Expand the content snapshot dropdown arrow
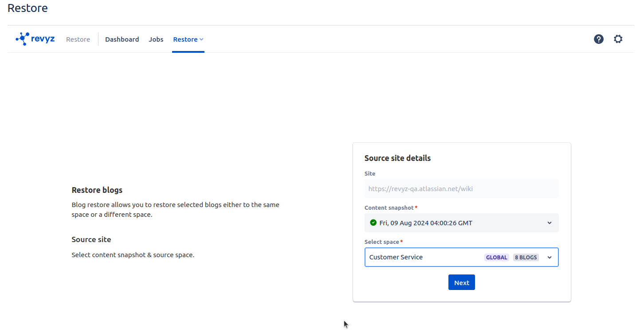The image size is (644, 333). tap(550, 223)
